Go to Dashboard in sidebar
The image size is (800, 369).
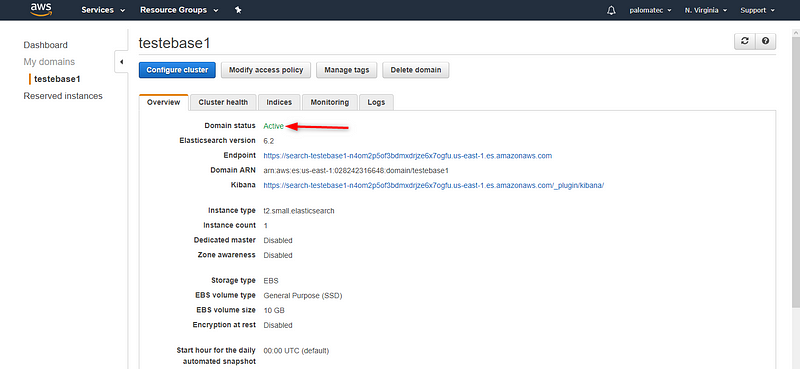[x=45, y=45]
